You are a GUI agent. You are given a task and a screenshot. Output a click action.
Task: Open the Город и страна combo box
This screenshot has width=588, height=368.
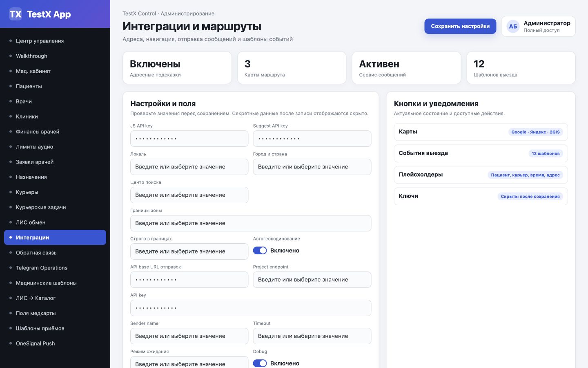point(312,167)
